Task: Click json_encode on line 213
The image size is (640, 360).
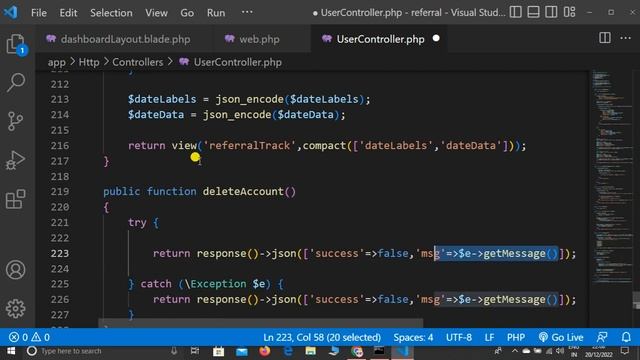Action: pyautogui.click(x=249, y=99)
